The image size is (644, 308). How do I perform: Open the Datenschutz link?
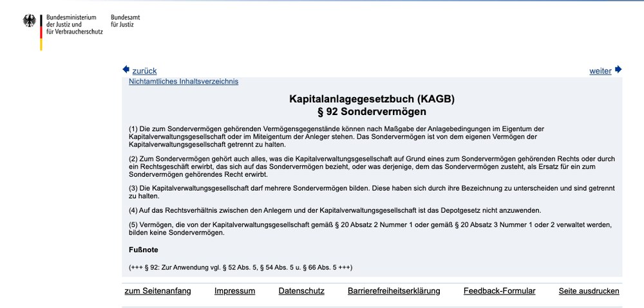(301, 291)
